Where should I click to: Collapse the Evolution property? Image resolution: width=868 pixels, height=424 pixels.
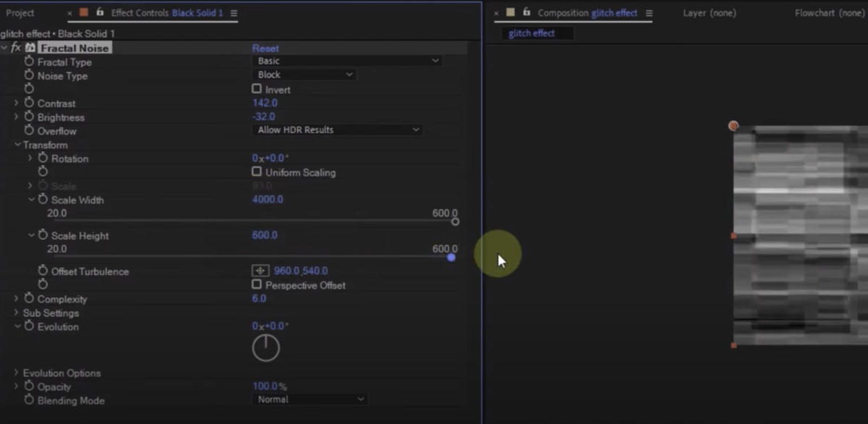coord(17,326)
